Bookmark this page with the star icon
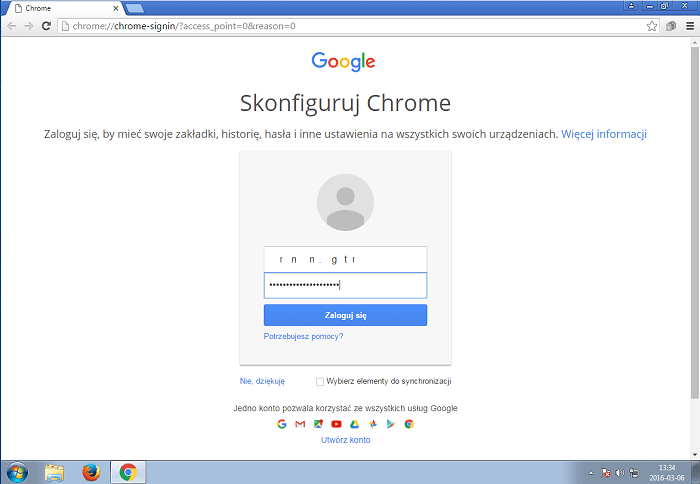 [x=652, y=25]
